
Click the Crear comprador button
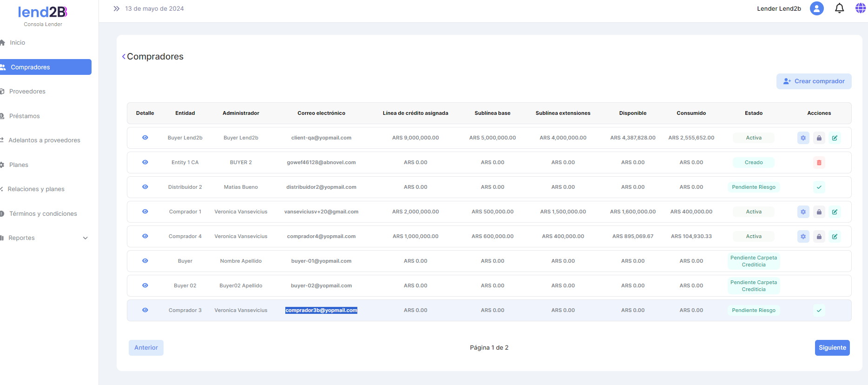coord(814,81)
